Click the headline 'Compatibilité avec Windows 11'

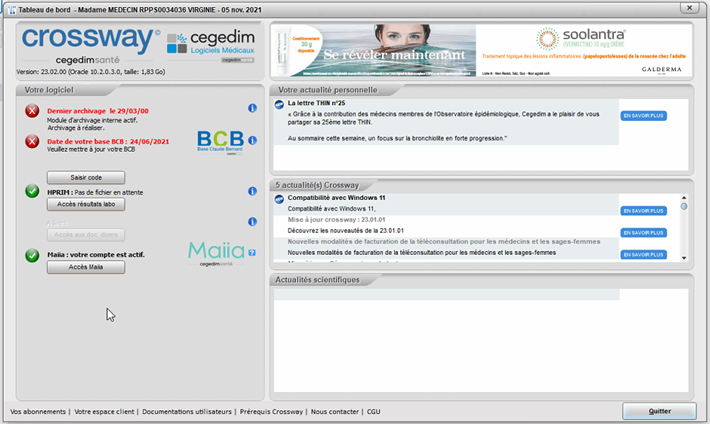pos(336,198)
